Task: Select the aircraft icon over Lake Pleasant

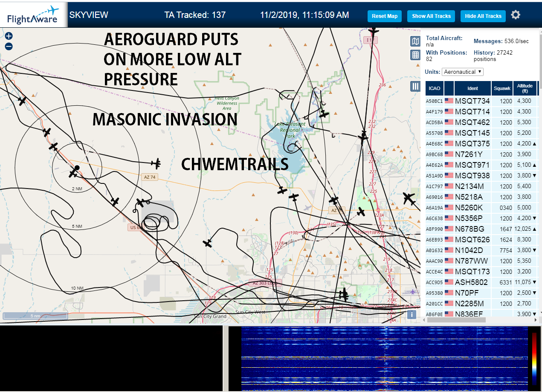Action: 325,114
